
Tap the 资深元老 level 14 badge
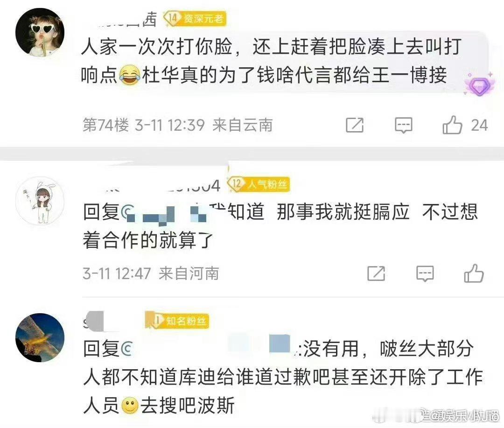tap(196, 19)
